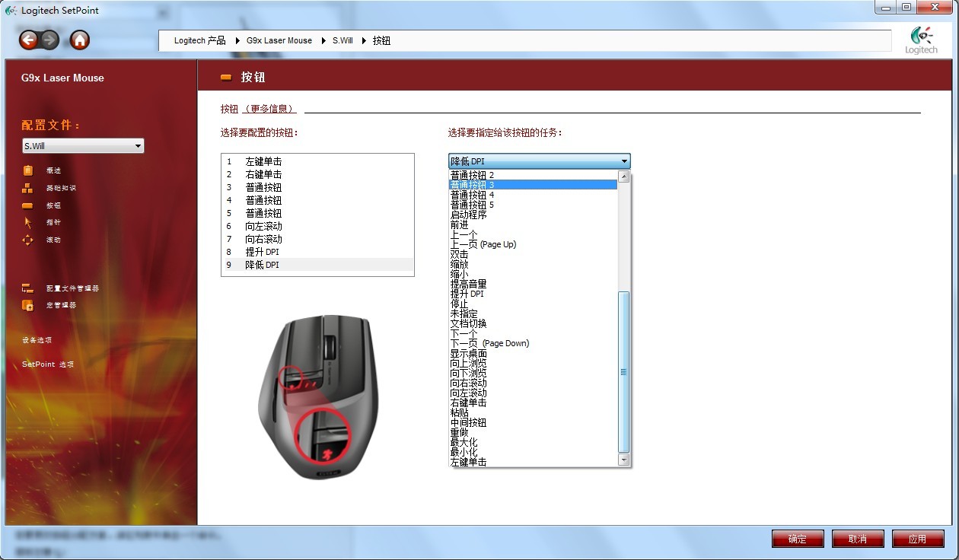Choose 双击 in the task list
Image resolution: width=959 pixels, height=560 pixels.
[x=534, y=254]
